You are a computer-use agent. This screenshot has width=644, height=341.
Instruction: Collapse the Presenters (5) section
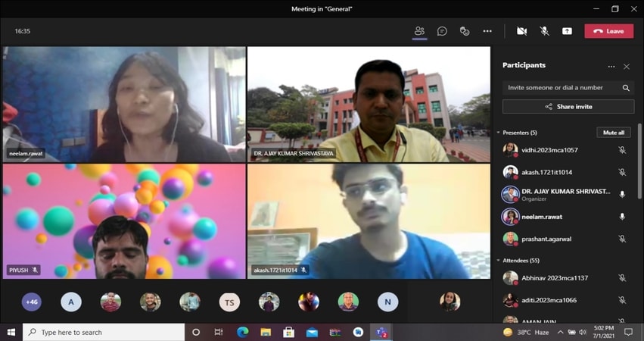coord(499,133)
